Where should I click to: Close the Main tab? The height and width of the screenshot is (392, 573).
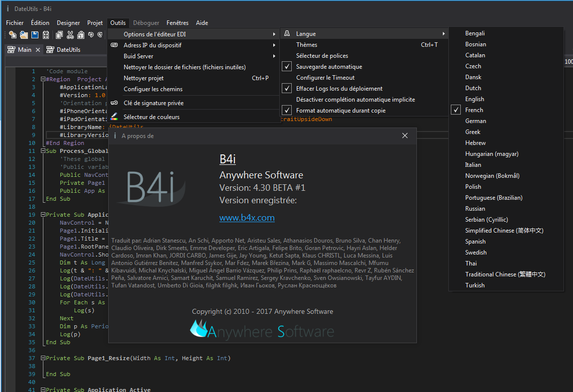[38, 50]
